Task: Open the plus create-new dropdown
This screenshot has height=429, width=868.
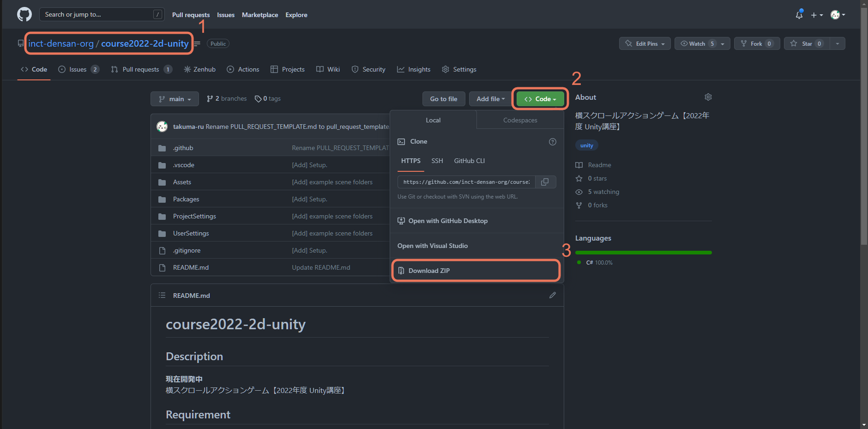Action: (x=817, y=15)
